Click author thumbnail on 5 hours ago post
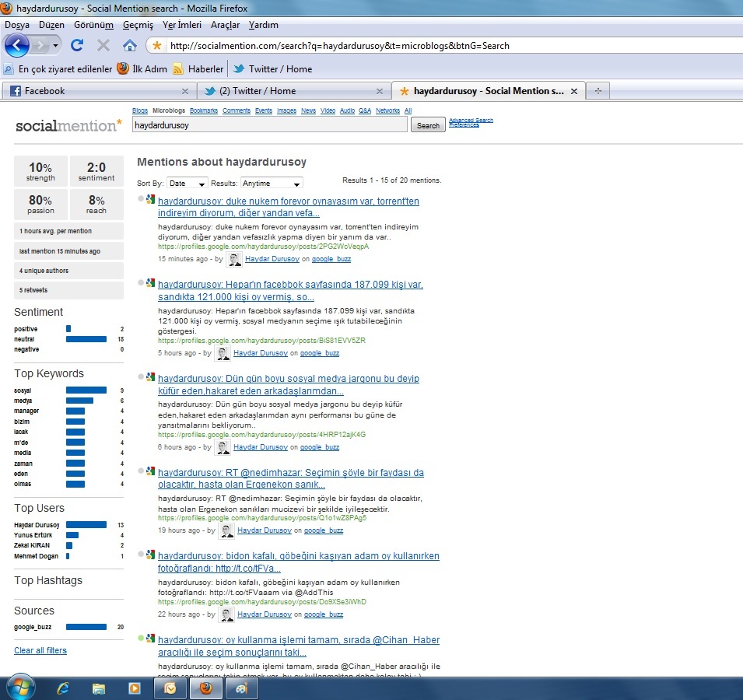This screenshot has height=700, width=743. pos(223,353)
